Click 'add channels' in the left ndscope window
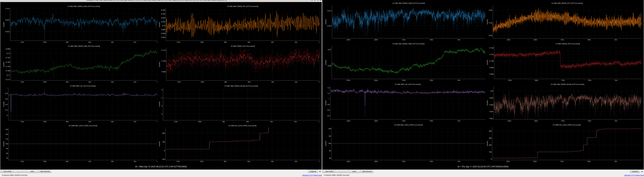Image resolution: width=644 pixels, height=177 pixels. click(45, 171)
